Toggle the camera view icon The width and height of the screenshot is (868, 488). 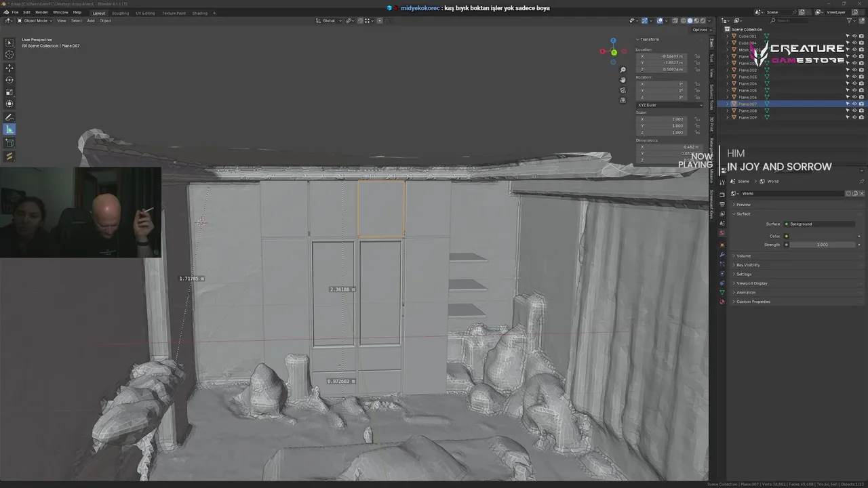[x=623, y=90]
